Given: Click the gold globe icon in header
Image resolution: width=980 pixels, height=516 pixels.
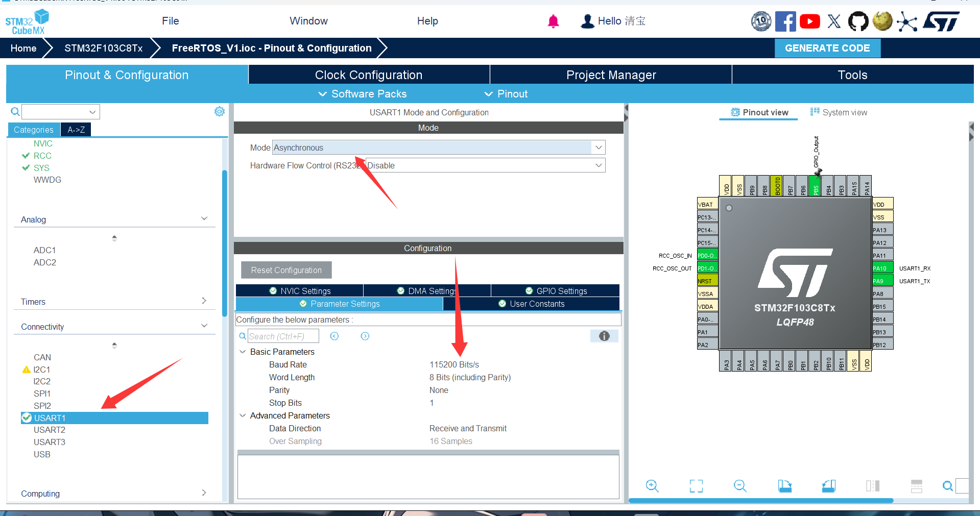Looking at the screenshot, I should click(882, 21).
